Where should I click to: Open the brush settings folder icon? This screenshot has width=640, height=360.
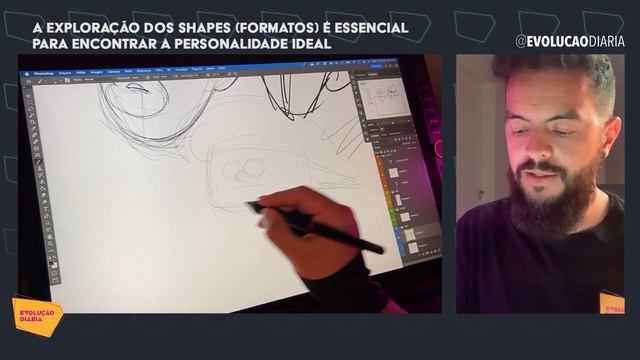coord(67,80)
